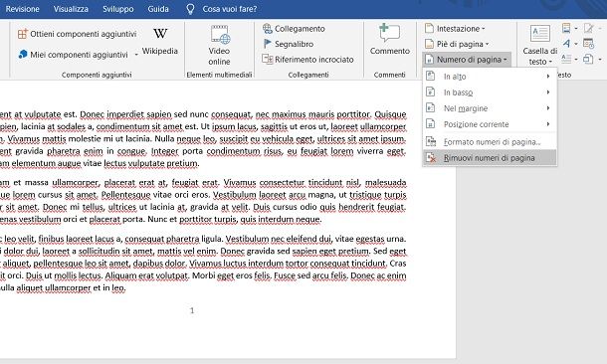Insert date and time icon
Image resolution: width=607 pixels, height=364 pixels.
(x=588, y=44)
